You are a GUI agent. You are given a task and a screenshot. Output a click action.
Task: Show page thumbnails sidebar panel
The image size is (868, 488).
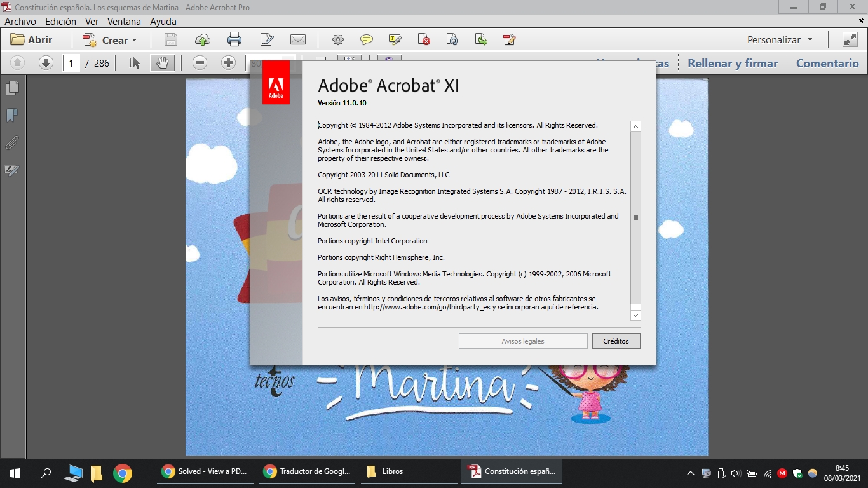click(x=12, y=88)
